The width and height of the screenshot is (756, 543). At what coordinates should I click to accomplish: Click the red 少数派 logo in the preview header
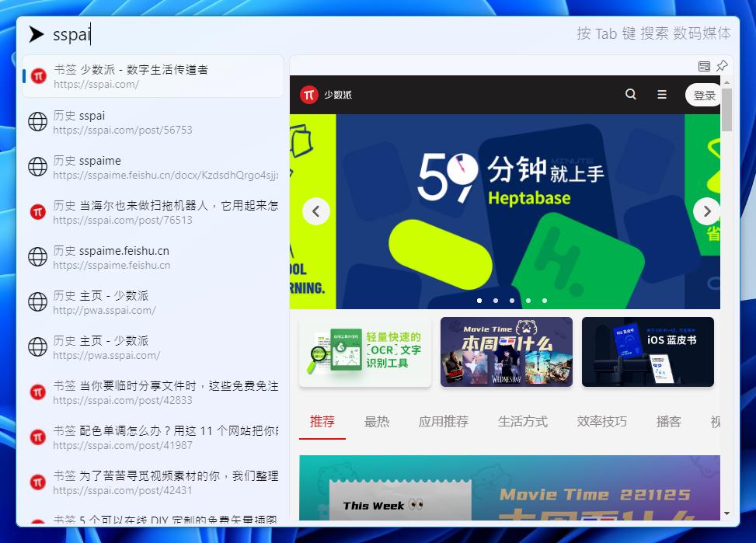(x=309, y=95)
